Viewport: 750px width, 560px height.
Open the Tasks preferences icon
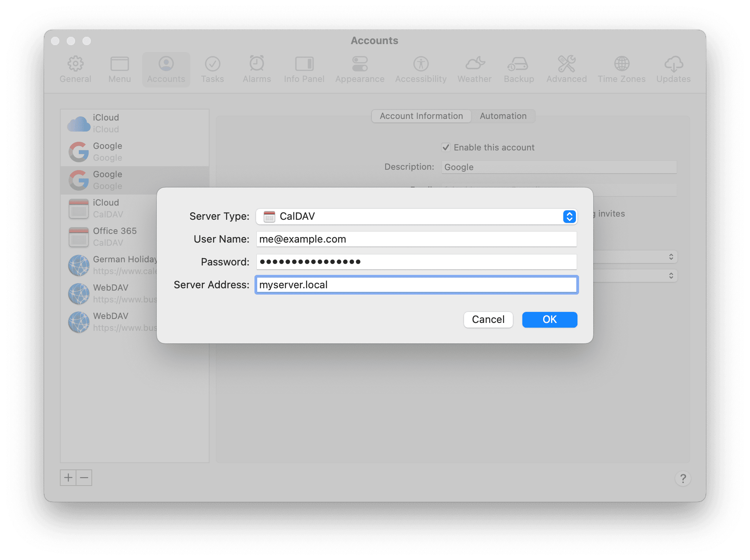[x=212, y=69]
